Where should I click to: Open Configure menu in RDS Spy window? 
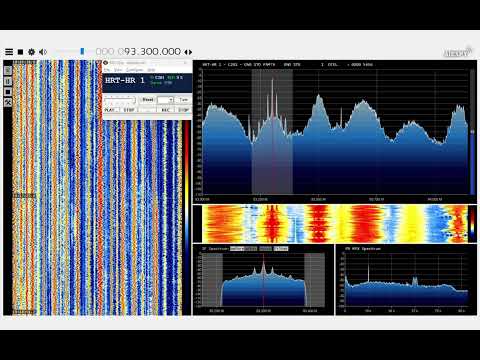pyautogui.click(x=135, y=70)
